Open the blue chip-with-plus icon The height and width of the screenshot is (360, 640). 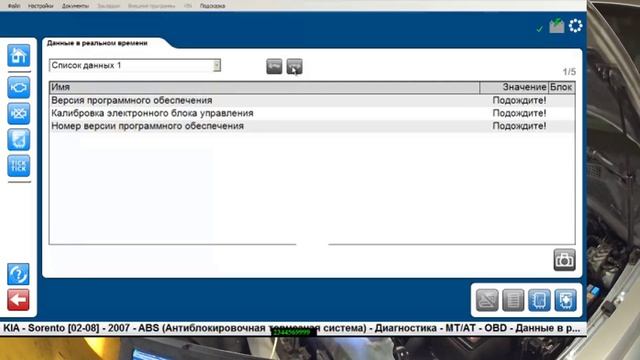click(x=565, y=300)
